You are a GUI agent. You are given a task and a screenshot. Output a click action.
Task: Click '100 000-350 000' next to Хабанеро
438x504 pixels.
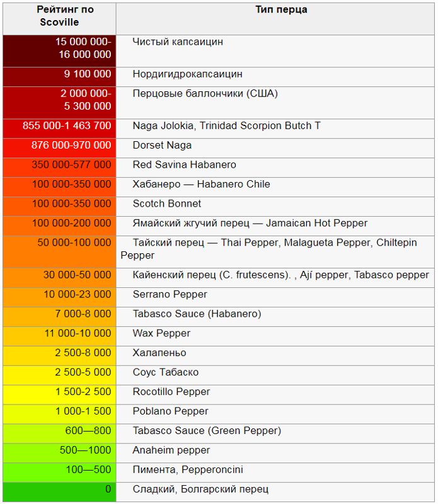point(59,187)
